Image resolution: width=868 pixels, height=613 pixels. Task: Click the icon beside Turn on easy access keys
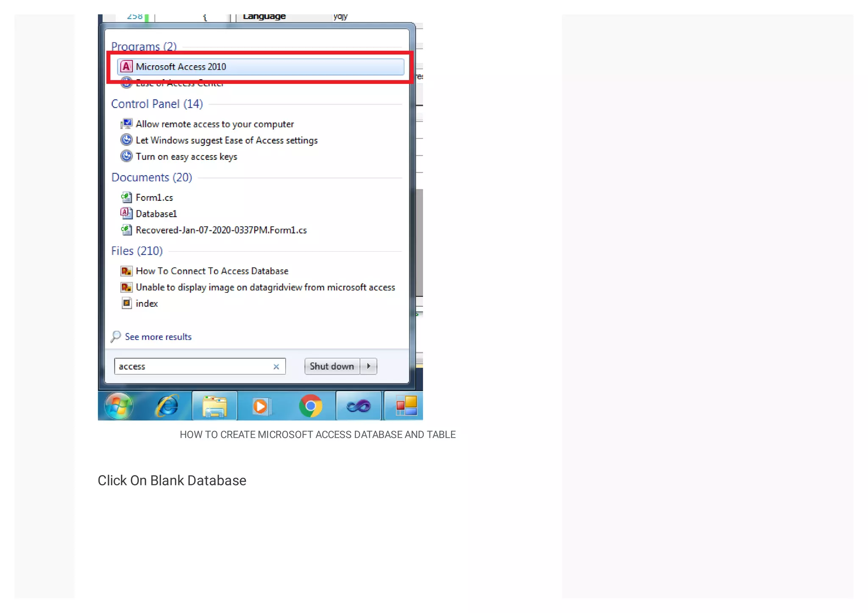(x=126, y=156)
